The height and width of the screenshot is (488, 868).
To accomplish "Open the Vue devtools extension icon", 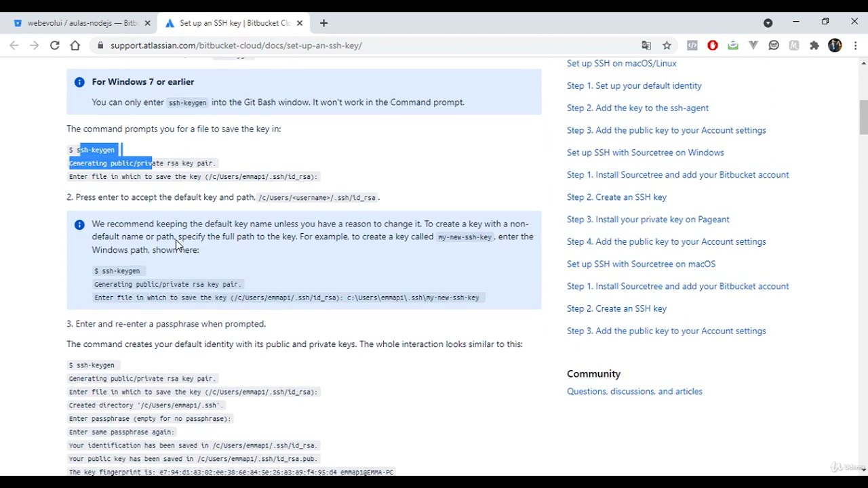I will (x=753, y=45).
